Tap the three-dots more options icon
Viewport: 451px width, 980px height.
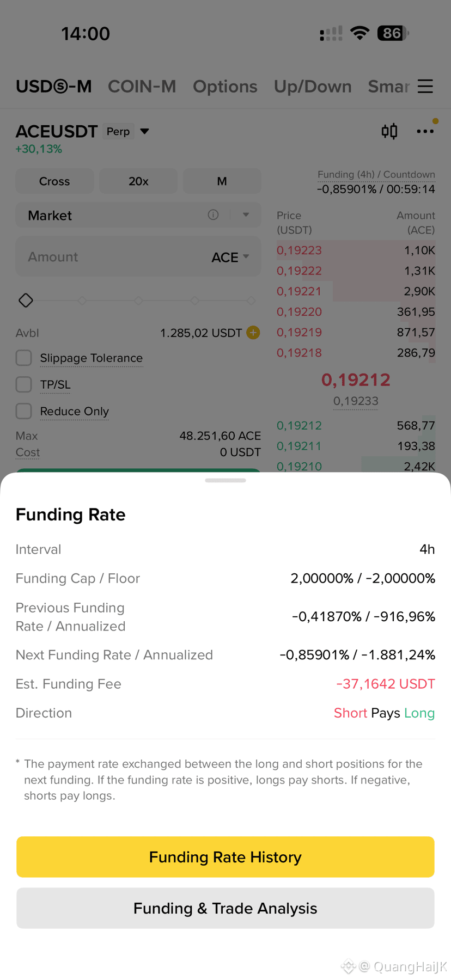pos(425,131)
